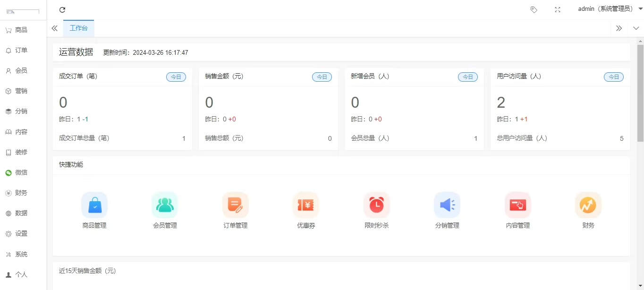644x290 pixels.
Task: Open 内容管理 red card shortcut icon
Action: [518, 205]
